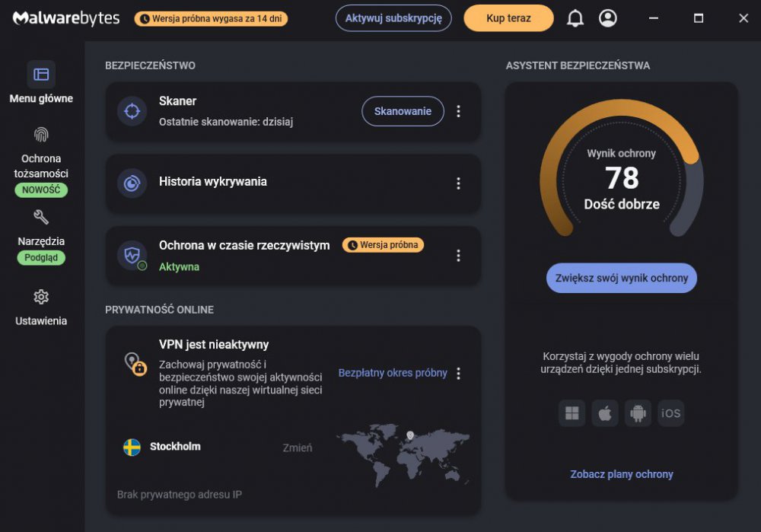Open the user account profile icon
The height and width of the screenshot is (532, 761).
tap(607, 18)
